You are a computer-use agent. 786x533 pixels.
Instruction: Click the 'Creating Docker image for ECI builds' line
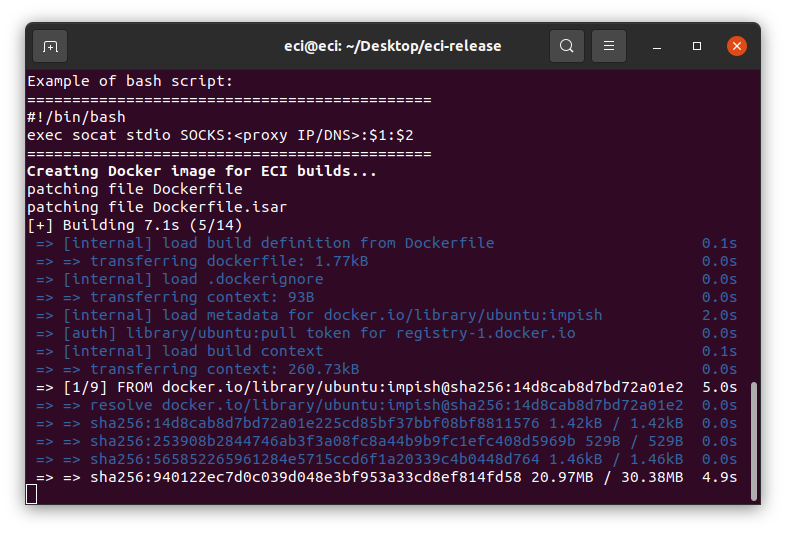[x=202, y=171]
